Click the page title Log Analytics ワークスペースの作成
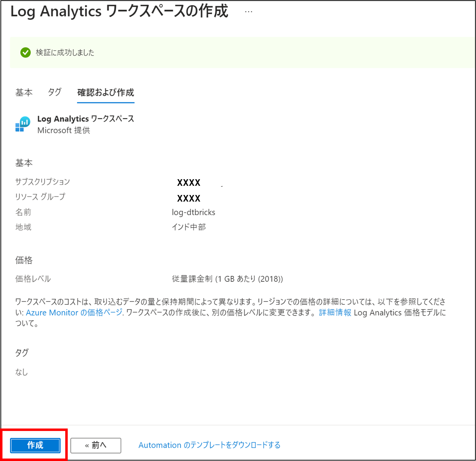This screenshot has width=476, height=461. (119, 11)
